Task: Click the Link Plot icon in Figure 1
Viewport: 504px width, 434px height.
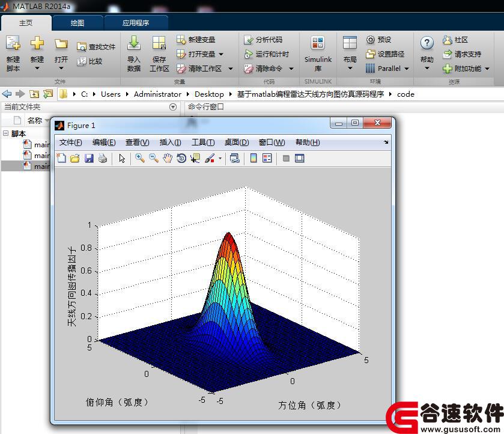Action: click(235, 158)
